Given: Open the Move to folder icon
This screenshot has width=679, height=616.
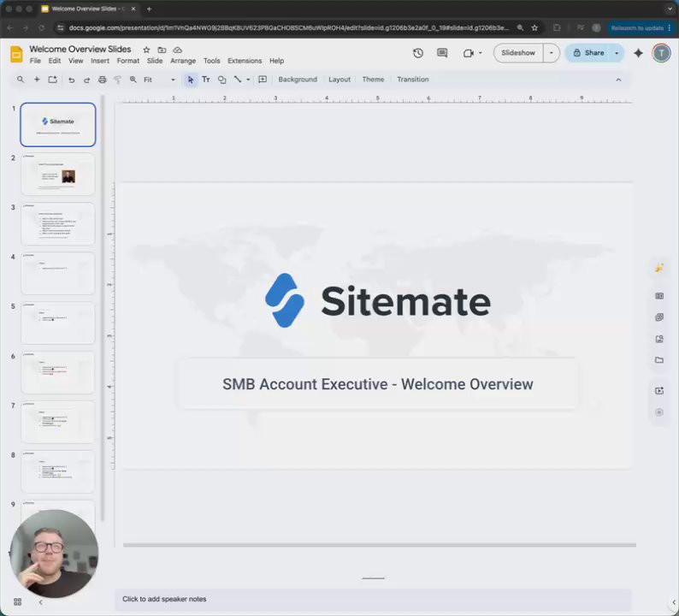Looking at the screenshot, I should (x=162, y=50).
